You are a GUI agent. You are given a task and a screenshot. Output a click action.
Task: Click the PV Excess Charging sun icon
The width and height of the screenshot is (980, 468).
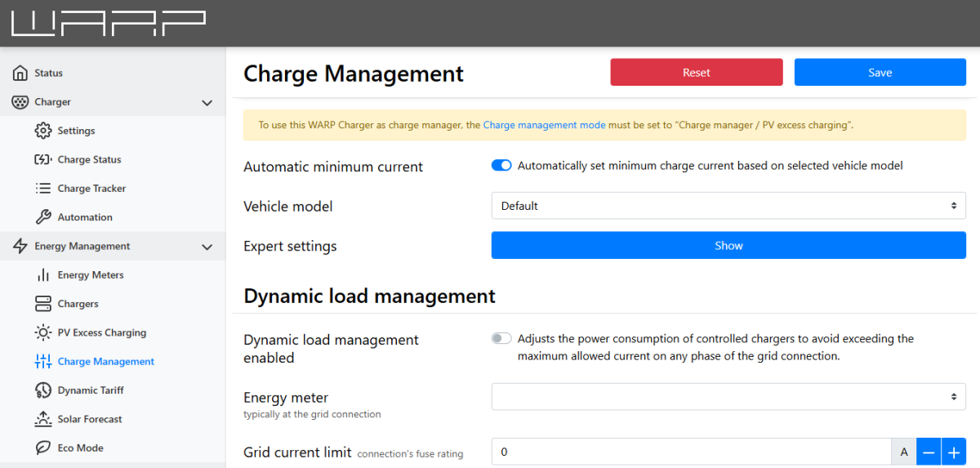tap(43, 332)
